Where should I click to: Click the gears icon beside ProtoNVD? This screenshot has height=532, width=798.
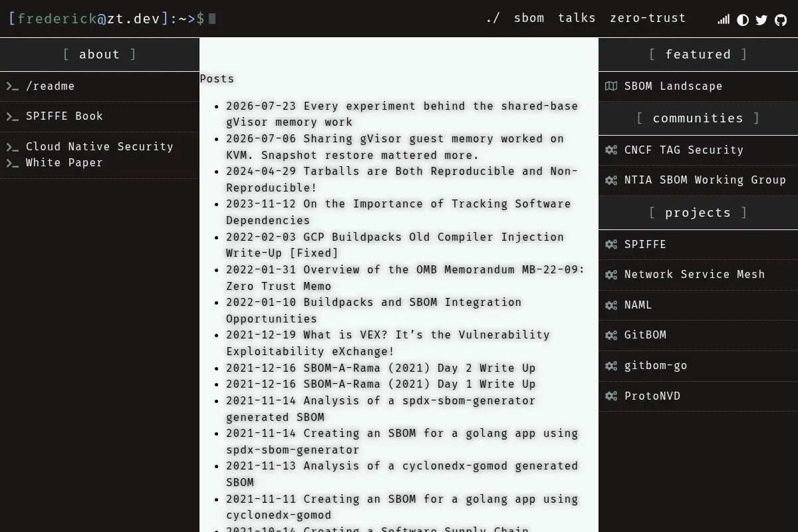tap(611, 396)
